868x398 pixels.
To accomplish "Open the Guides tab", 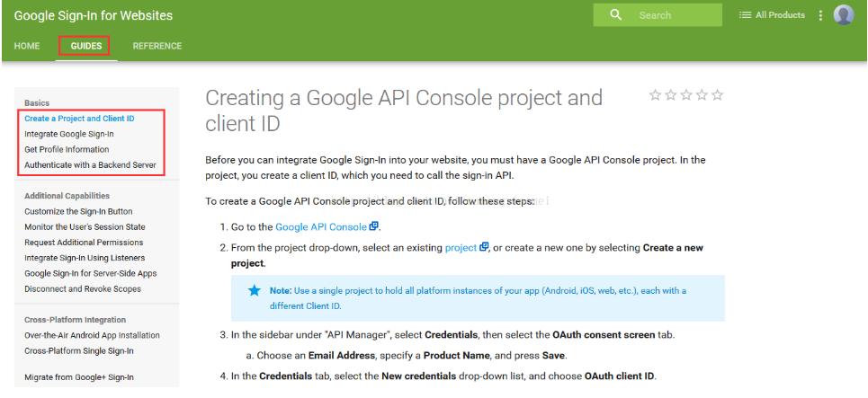I will coord(85,46).
